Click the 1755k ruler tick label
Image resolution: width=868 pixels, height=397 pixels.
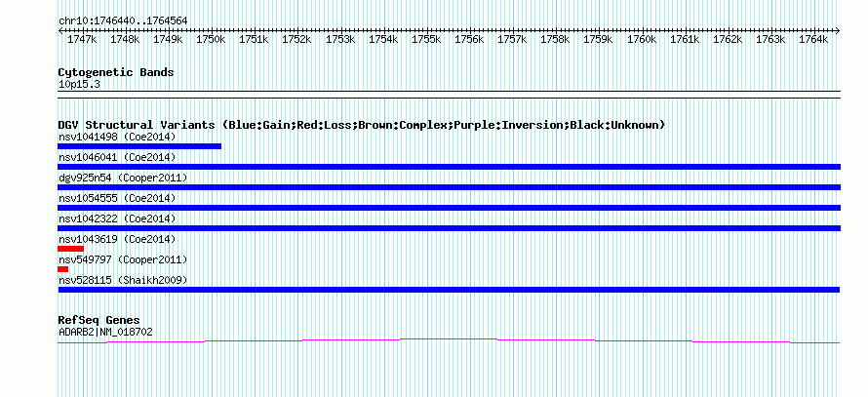[x=426, y=39]
